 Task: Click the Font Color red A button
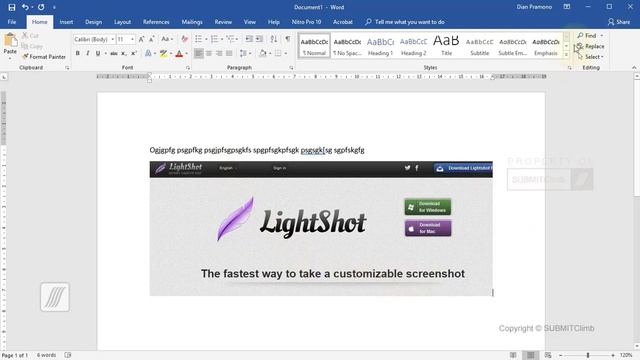pos(179,53)
